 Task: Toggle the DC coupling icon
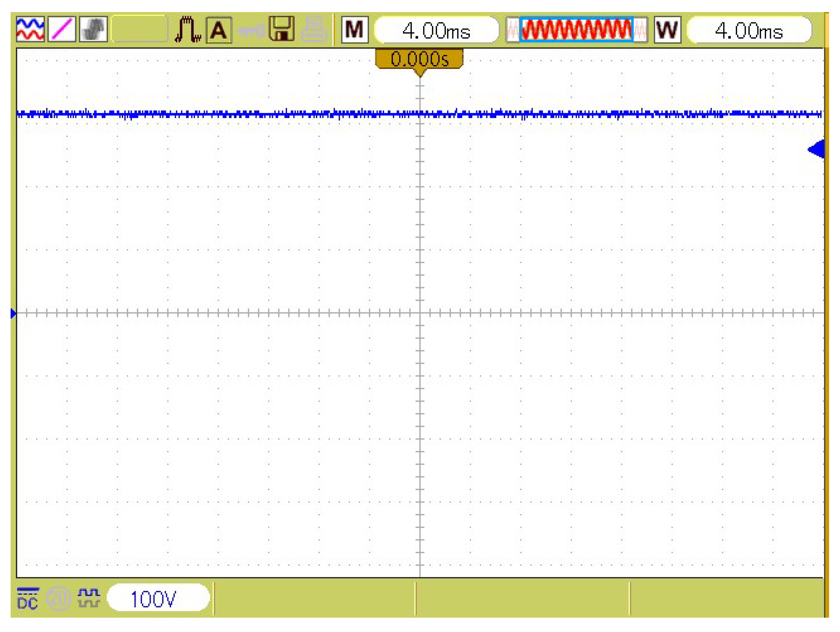(x=28, y=598)
